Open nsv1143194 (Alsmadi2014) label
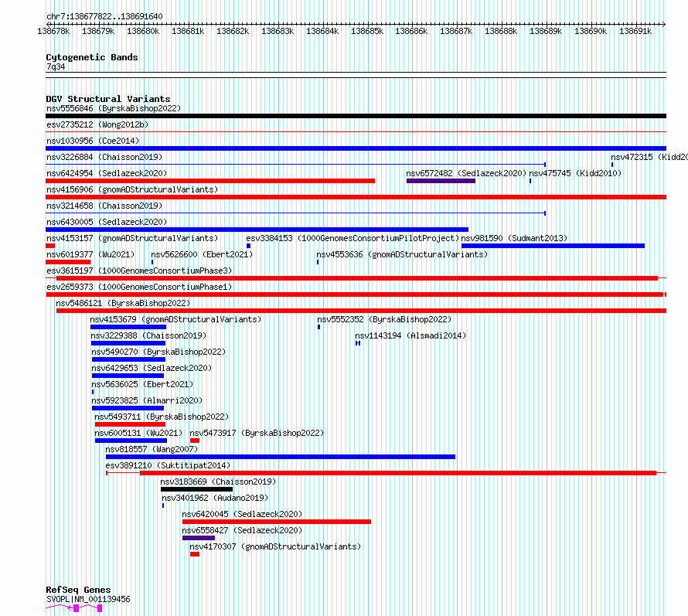The width and height of the screenshot is (688, 616). (x=410, y=335)
